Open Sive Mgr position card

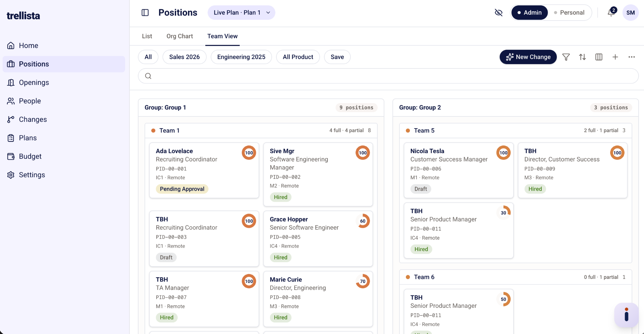coord(318,175)
